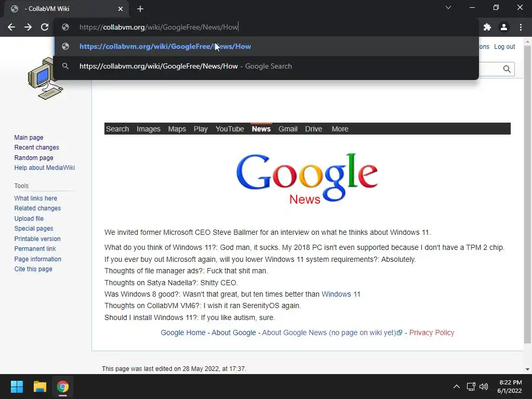Select the News tab in the Google bar

pyautogui.click(x=261, y=129)
